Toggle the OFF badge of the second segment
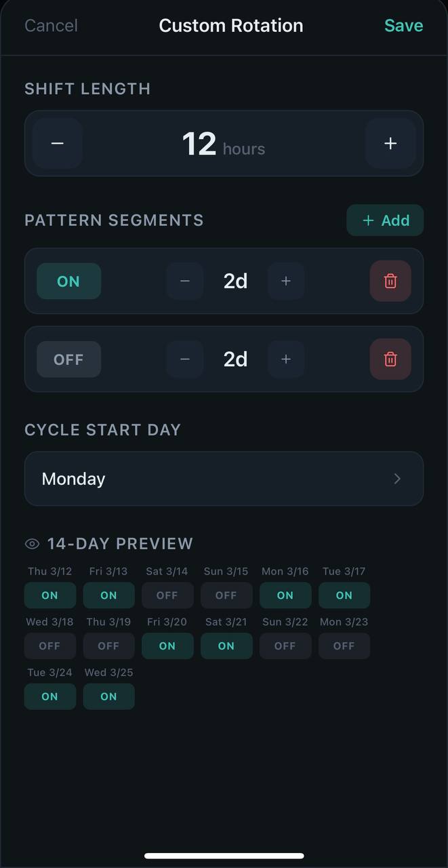 coord(68,359)
